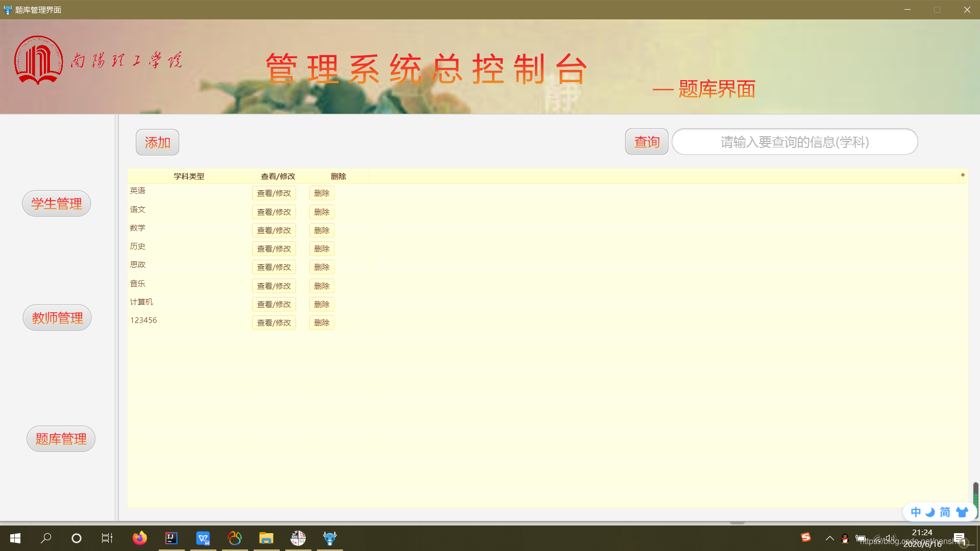This screenshot has height=551, width=980.
Task: Toggle simplified/traditional Chinese with 简 button
Action: [944, 512]
